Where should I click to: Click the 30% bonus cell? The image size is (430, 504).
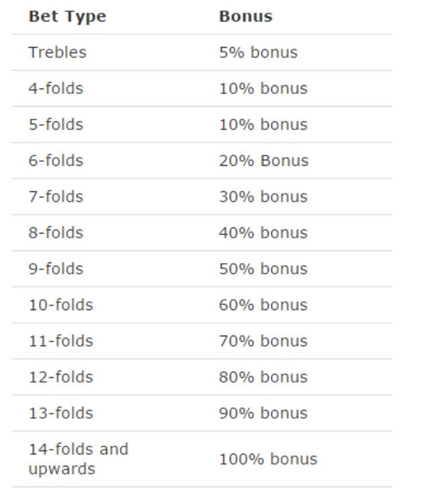263,197
